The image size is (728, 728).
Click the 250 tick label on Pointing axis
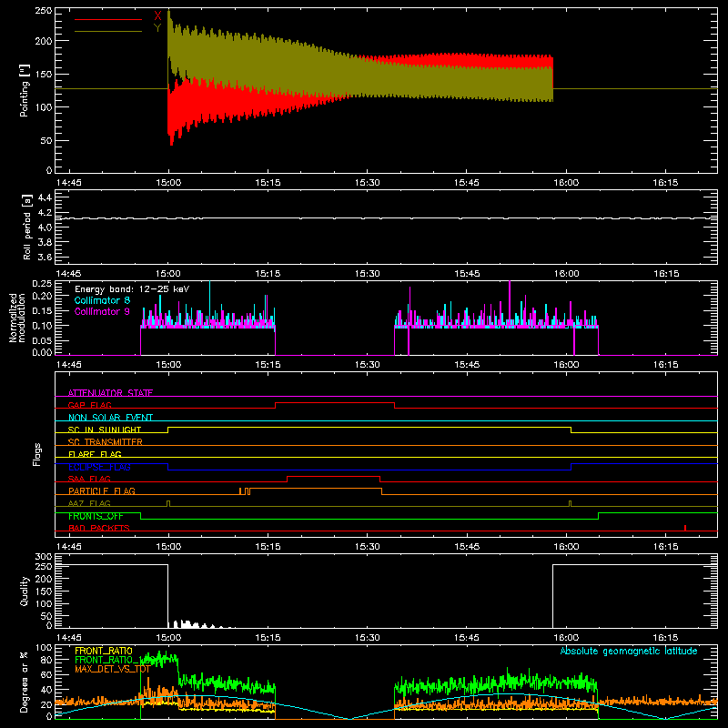click(43, 11)
